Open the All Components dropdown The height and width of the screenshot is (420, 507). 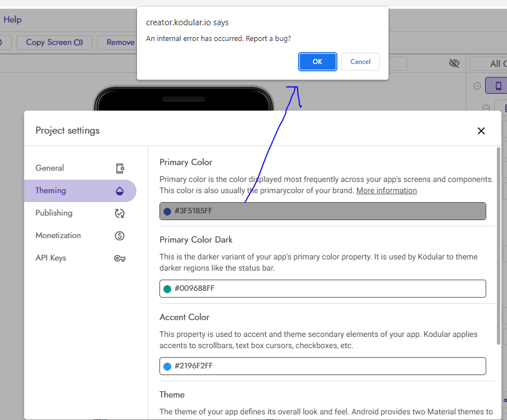tap(490, 63)
